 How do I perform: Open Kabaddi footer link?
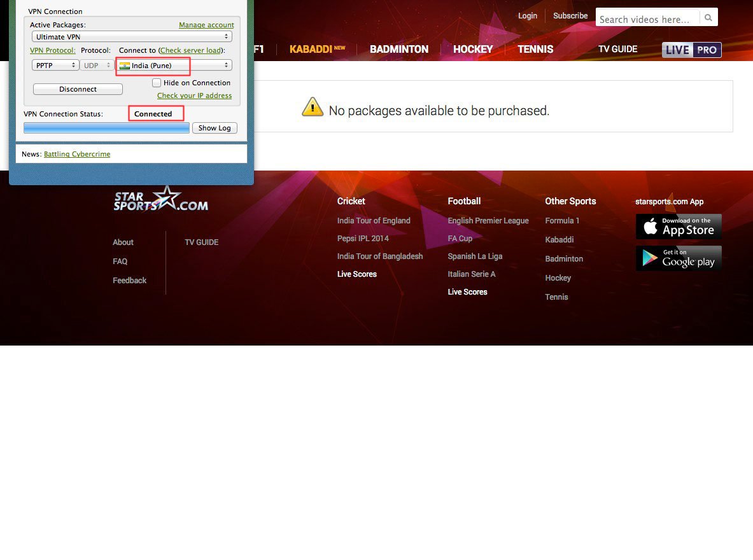click(559, 240)
